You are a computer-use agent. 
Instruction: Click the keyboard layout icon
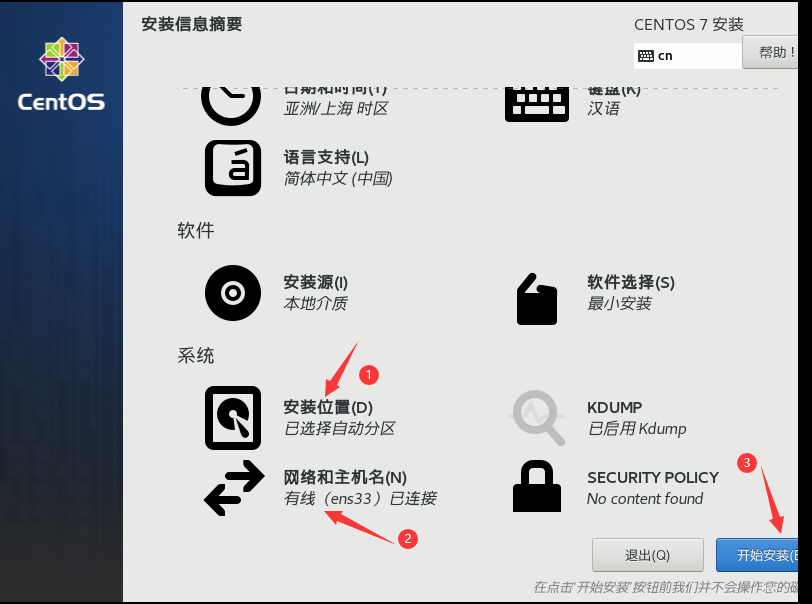(536, 105)
